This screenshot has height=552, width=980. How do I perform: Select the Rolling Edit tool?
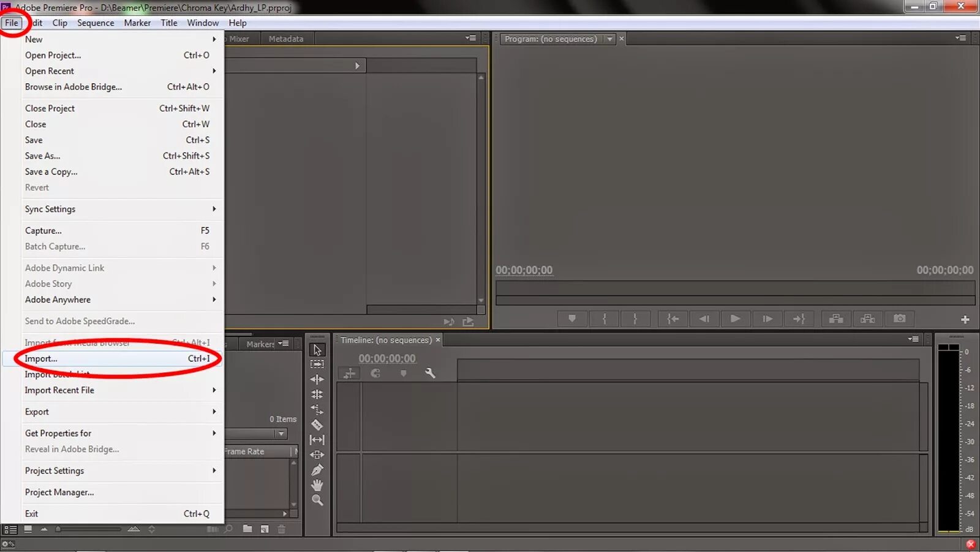coord(317,395)
